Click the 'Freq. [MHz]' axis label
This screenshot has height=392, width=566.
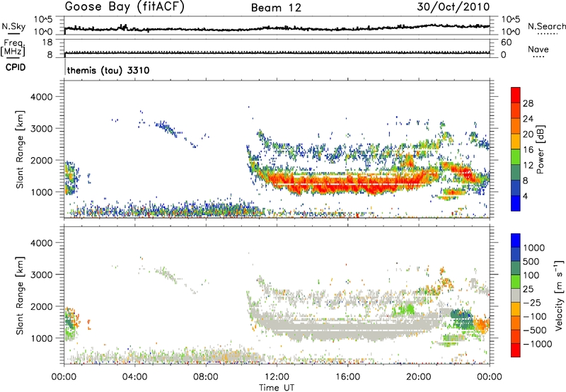click(13, 47)
